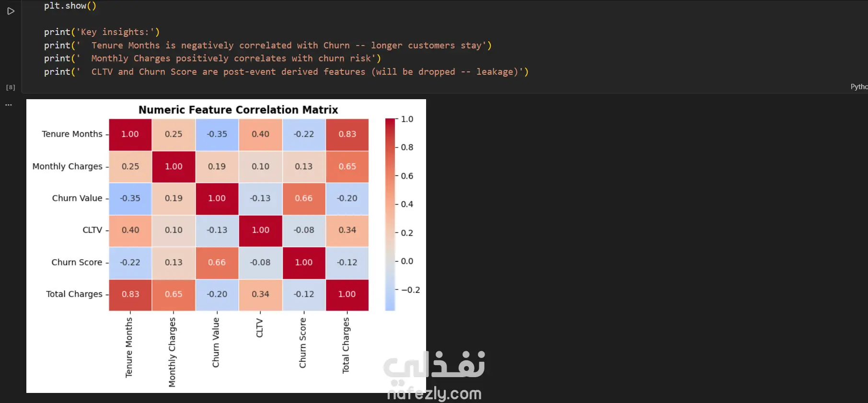Click the rotated CLTV column label
The image size is (868, 403).
tap(260, 328)
